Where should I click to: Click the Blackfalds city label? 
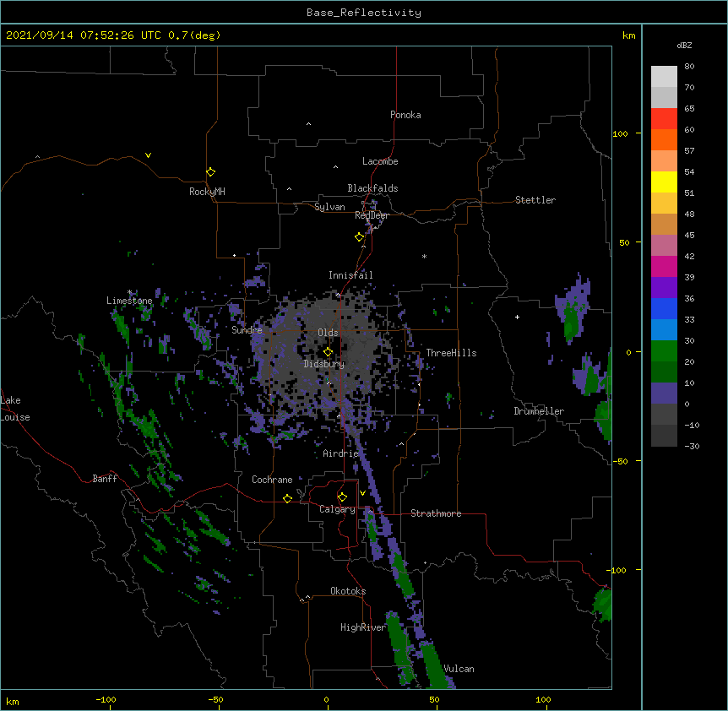click(x=372, y=188)
